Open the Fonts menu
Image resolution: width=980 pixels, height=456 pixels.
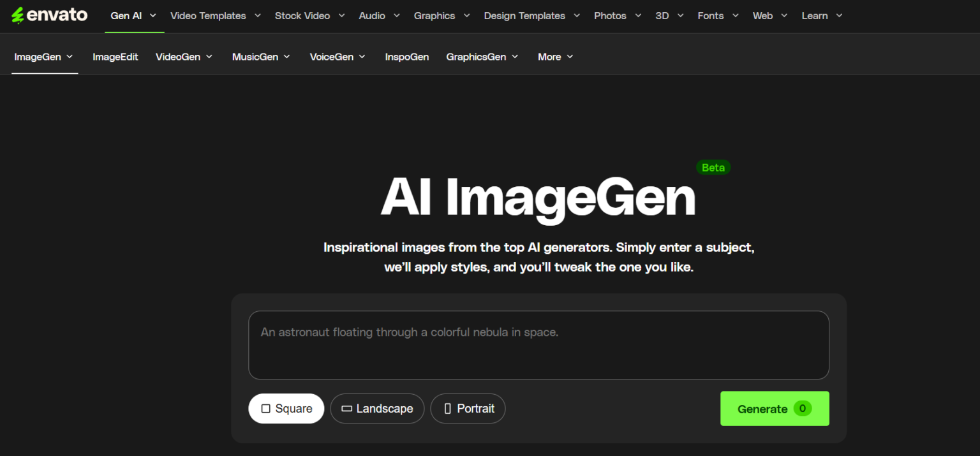click(x=718, y=16)
